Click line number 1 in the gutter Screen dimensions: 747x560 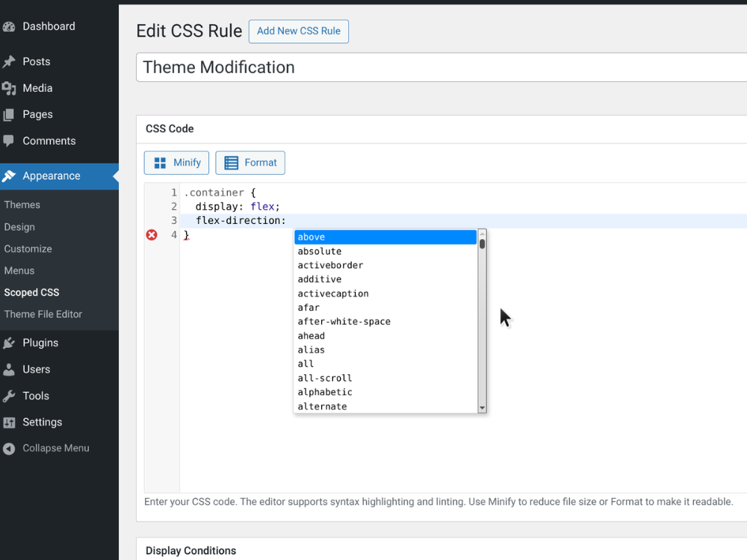tap(174, 193)
